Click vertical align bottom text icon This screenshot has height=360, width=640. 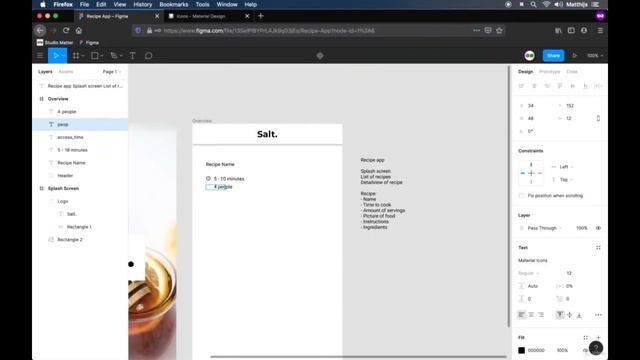tap(579, 315)
